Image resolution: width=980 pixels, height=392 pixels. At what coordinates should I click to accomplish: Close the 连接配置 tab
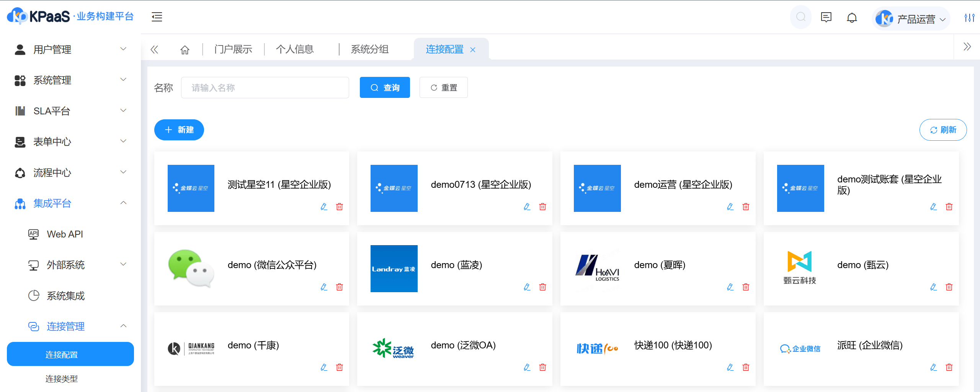(x=473, y=50)
